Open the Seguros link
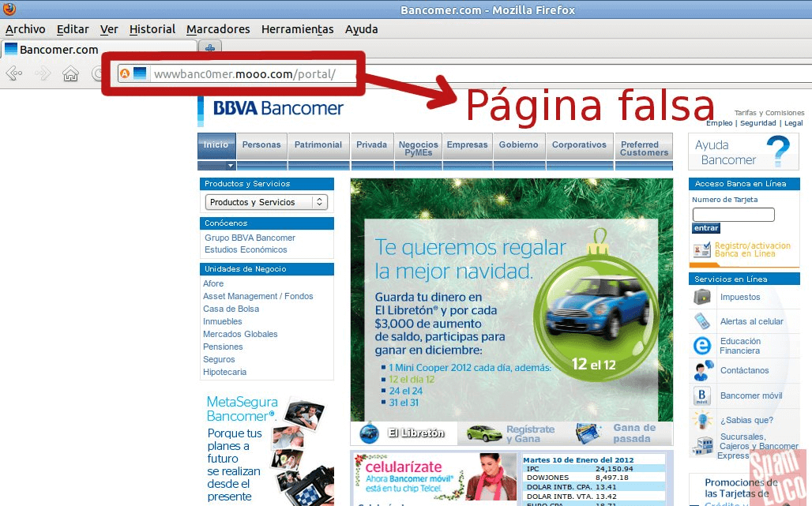812x506 pixels. pos(219,360)
